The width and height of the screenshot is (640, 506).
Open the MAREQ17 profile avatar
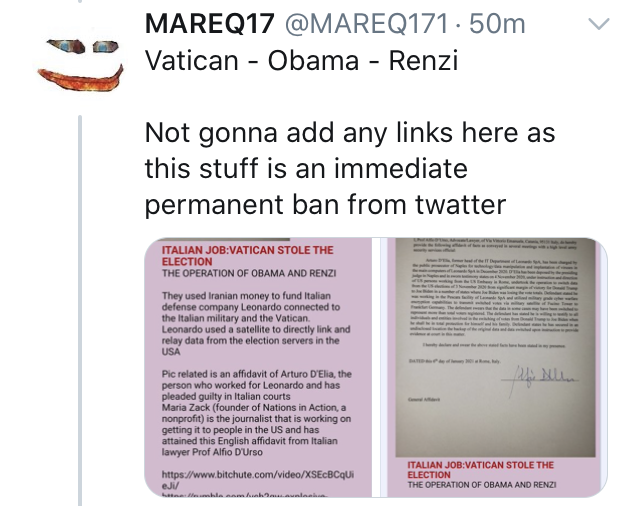click(80, 61)
